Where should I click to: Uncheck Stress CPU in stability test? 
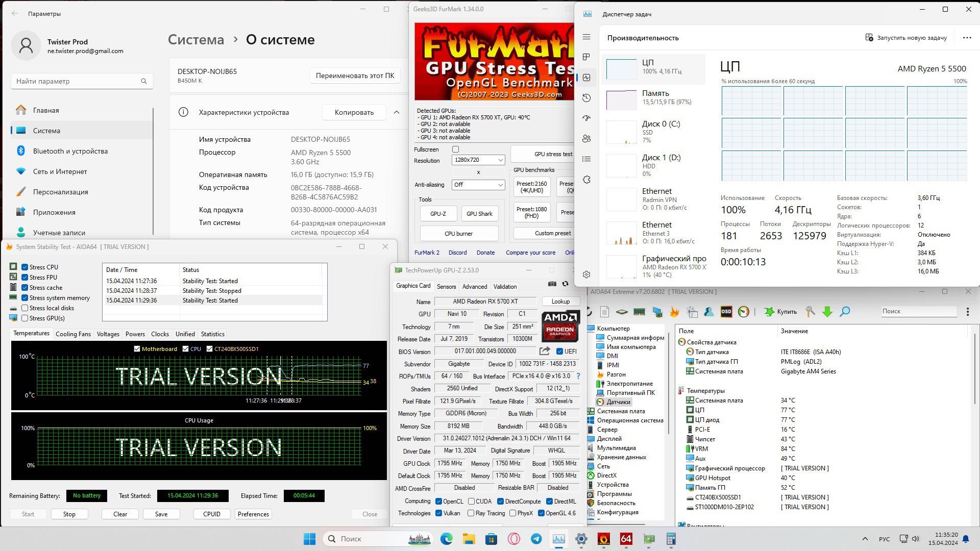click(24, 267)
